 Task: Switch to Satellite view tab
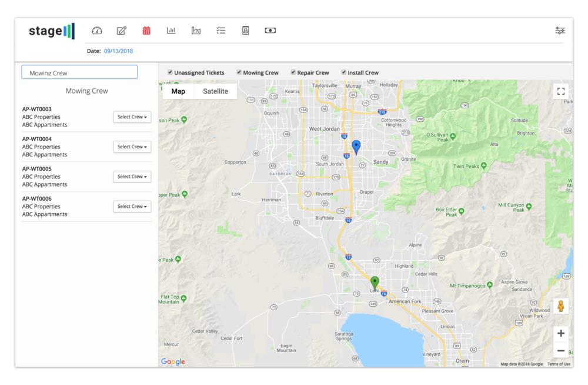(216, 91)
